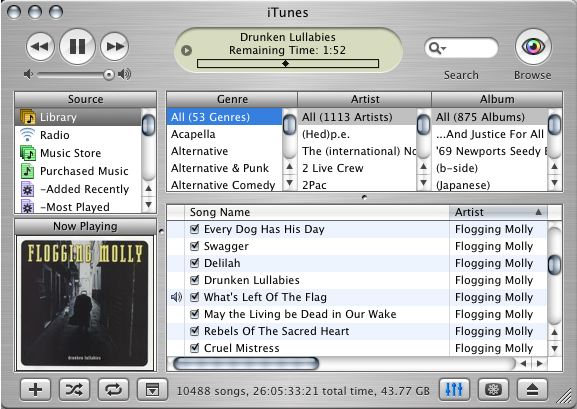Uncheck the Drunken Lullabies song checkbox
577x409 pixels.
click(x=195, y=280)
